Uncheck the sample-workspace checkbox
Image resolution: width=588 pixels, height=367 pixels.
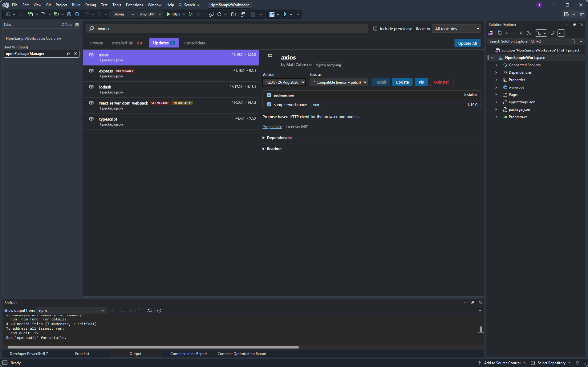point(269,105)
